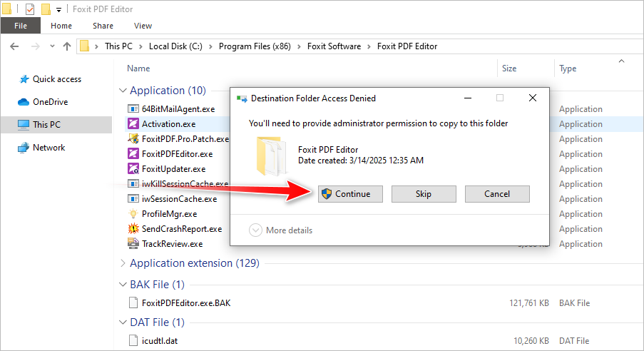Expand More details in the dialog
This screenshot has width=644, height=351.
(281, 230)
